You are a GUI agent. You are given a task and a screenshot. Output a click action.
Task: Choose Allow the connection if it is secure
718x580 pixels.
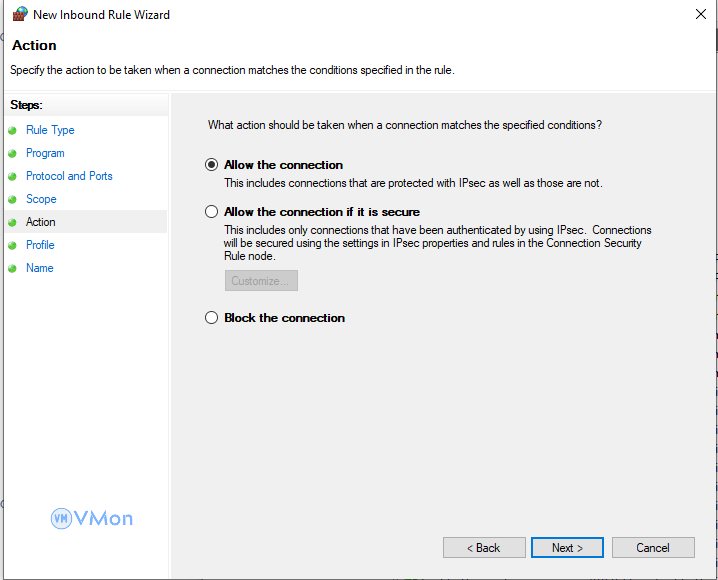pos(211,212)
